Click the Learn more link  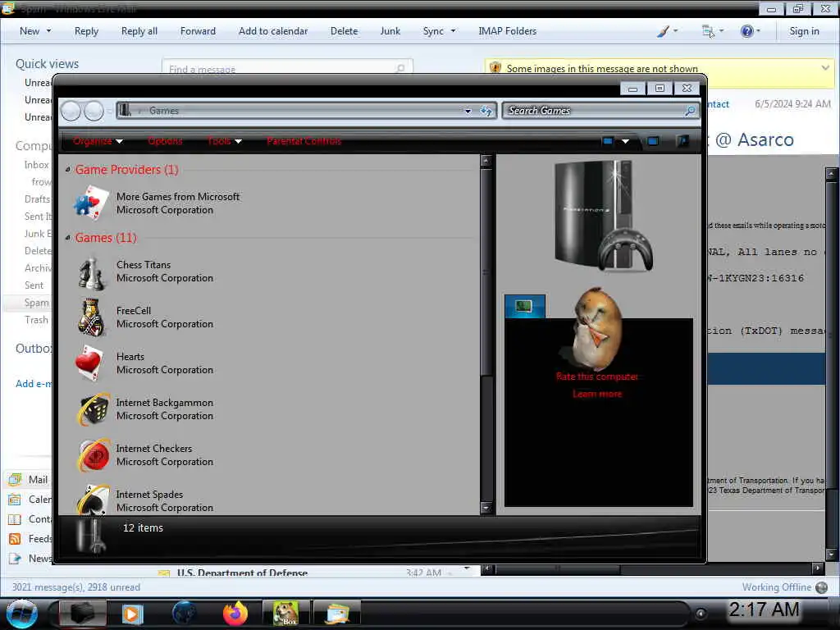pos(597,394)
